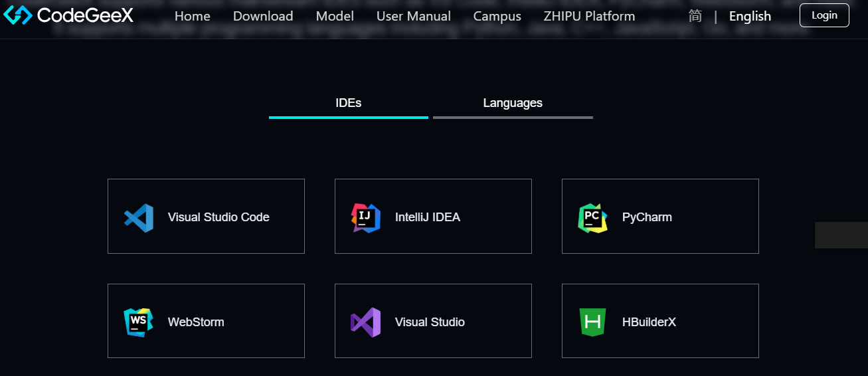868x376 pixels.
Task: Click the Login button
Action: point(824,15)
